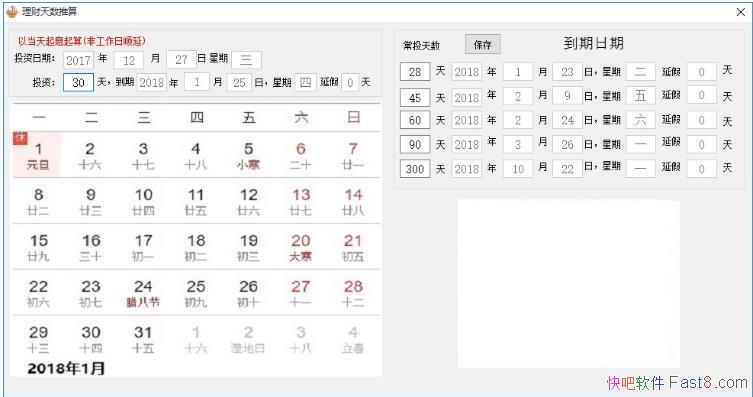
Task: Click the weekday field 五 in 45-day row
Action: coord(641,96)
